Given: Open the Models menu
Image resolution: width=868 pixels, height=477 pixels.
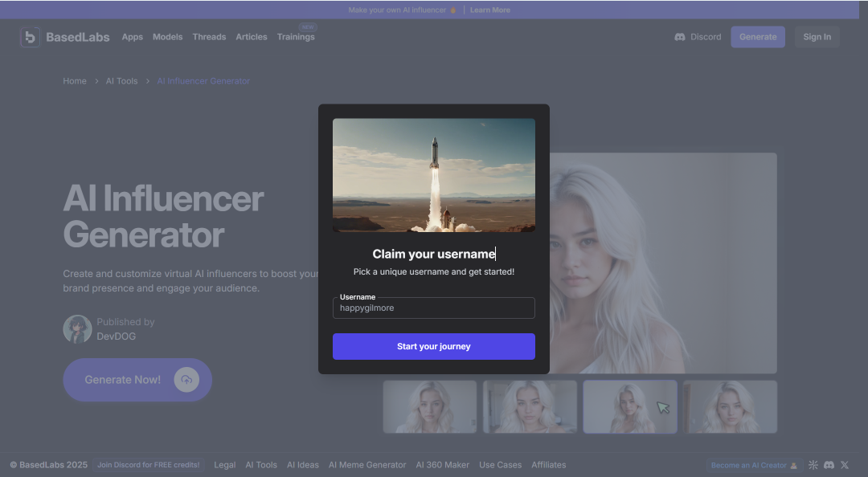Looking at the screenshot, I should click(168, 37).
